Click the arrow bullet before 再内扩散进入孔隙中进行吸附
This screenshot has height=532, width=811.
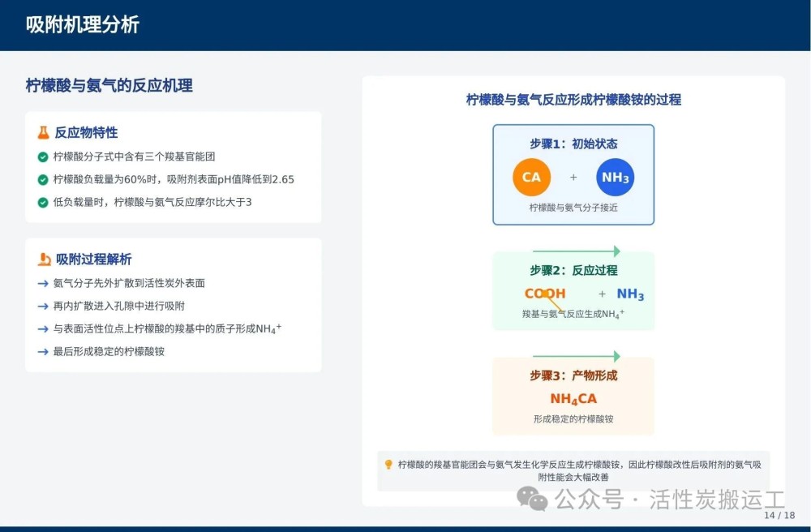43,307
